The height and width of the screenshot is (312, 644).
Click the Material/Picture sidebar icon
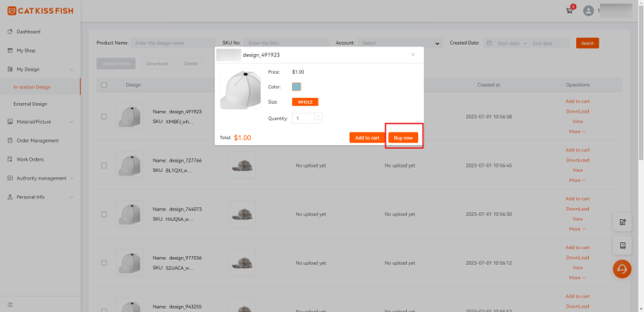pos(9,122)
